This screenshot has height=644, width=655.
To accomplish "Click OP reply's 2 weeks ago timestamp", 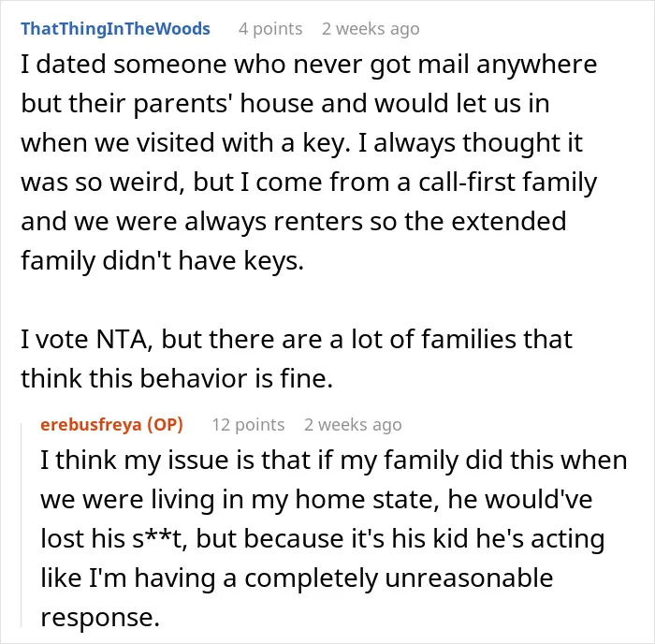I will (353, 425).
